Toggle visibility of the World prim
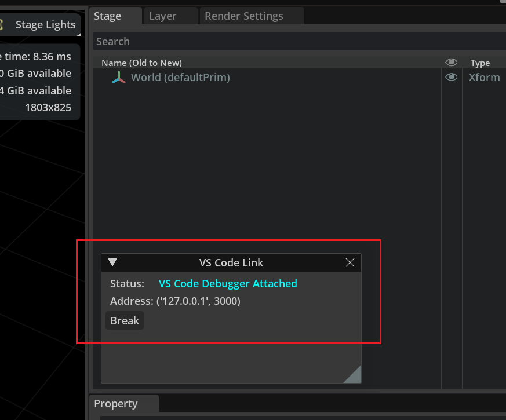 pos(451,76)
